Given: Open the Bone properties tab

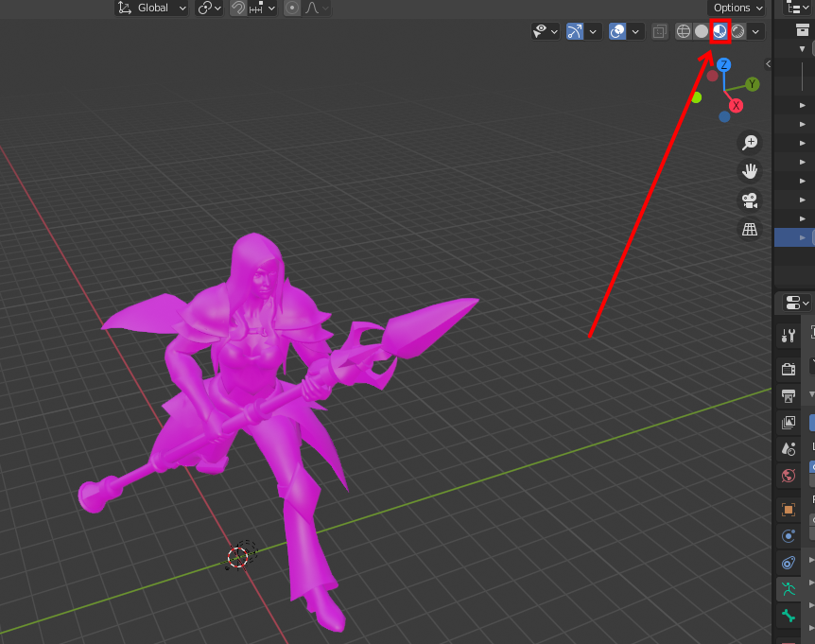Looking at the screenshot, I should point(789,616).
